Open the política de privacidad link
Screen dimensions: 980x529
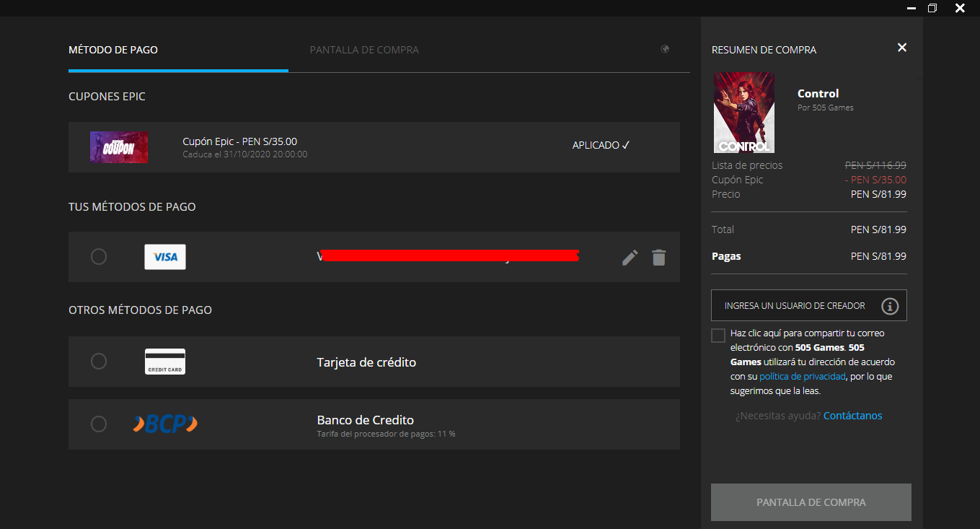click(803, 377)
